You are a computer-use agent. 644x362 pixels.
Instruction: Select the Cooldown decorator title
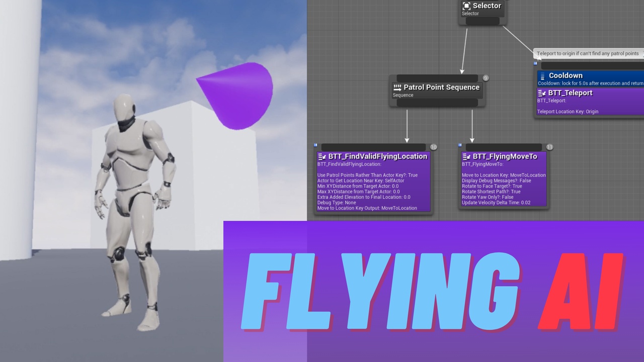point(566,76)
